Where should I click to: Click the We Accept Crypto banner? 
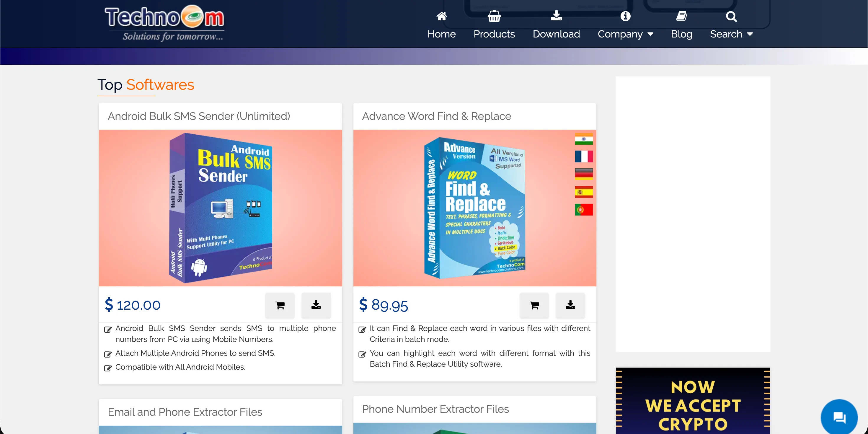click(693, 401)
